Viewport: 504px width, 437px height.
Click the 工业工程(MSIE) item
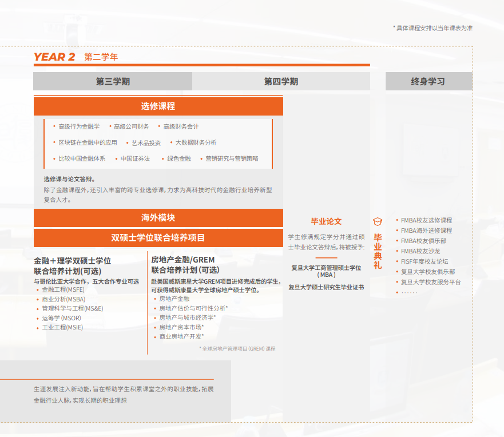62,328
